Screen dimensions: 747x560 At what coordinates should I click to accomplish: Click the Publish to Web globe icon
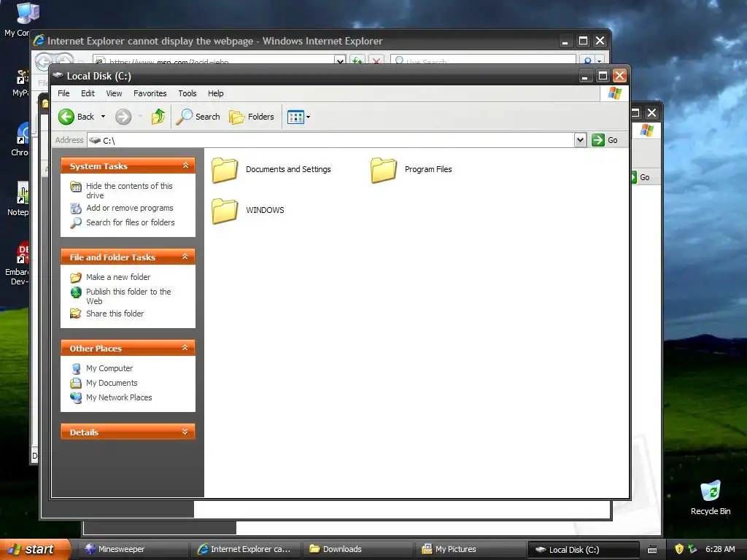click(76, 292)
